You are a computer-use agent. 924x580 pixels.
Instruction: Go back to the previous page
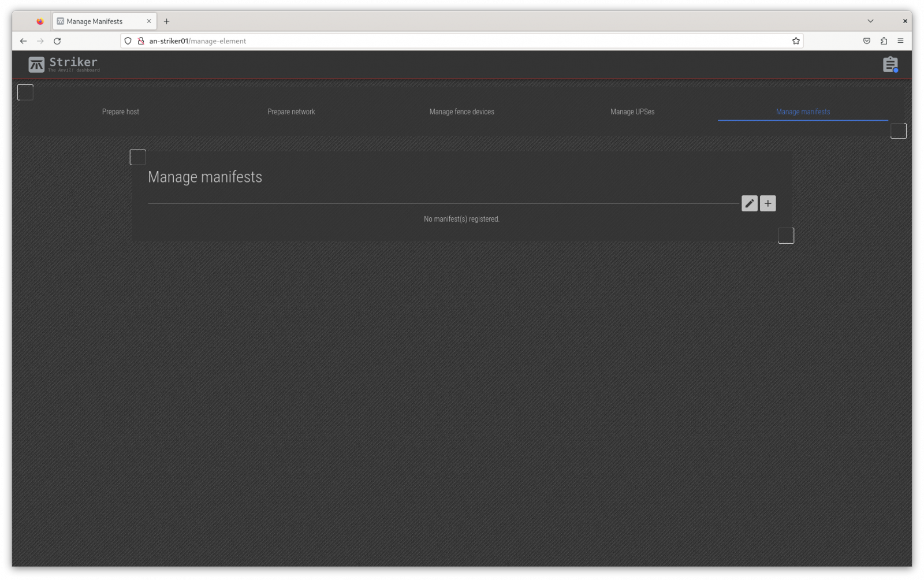pyautogui.click(x=23, y=41)
